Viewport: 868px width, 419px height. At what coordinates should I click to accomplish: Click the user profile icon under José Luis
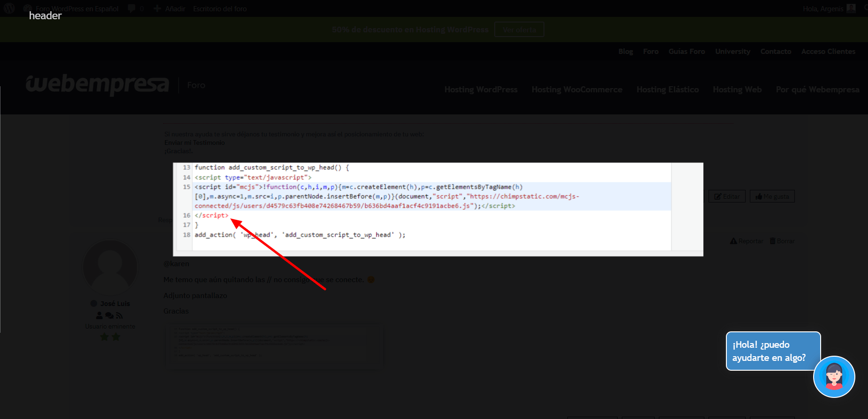(99, 316)
